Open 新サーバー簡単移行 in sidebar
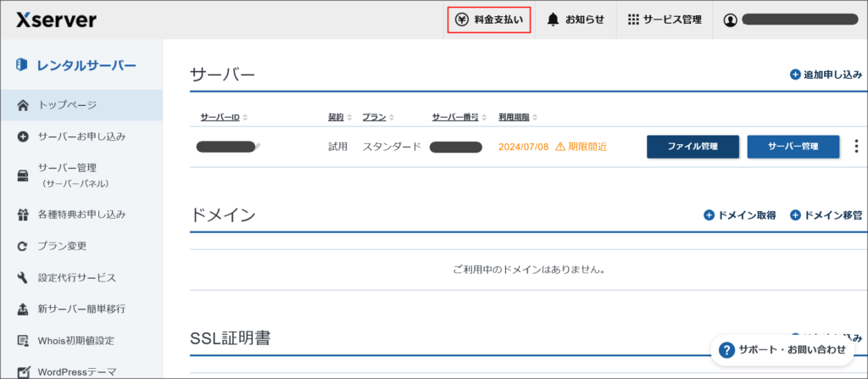 tap(81, 309)
